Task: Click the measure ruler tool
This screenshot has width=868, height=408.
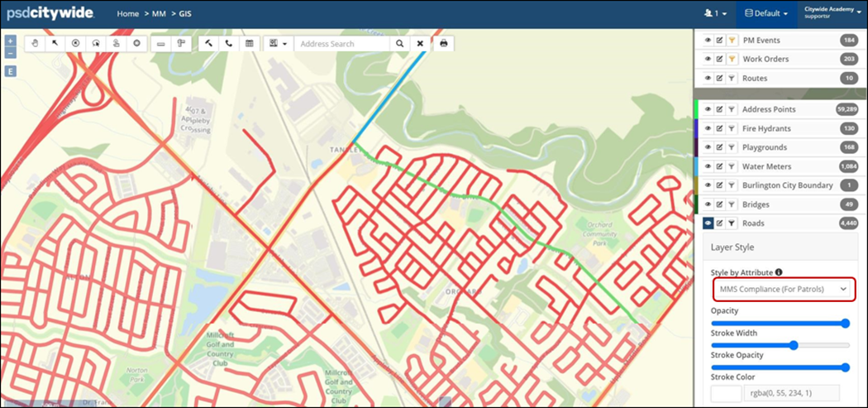Action: (x=161, y=44)
